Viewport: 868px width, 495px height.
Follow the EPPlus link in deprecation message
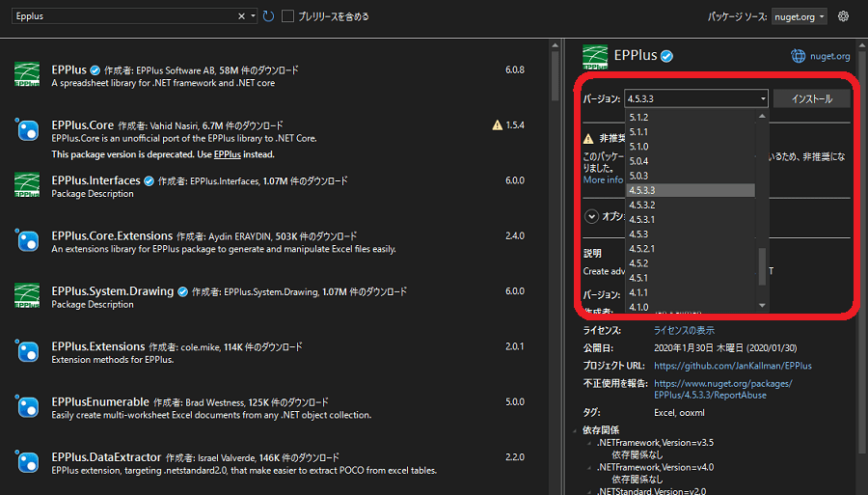click(227, 154)
